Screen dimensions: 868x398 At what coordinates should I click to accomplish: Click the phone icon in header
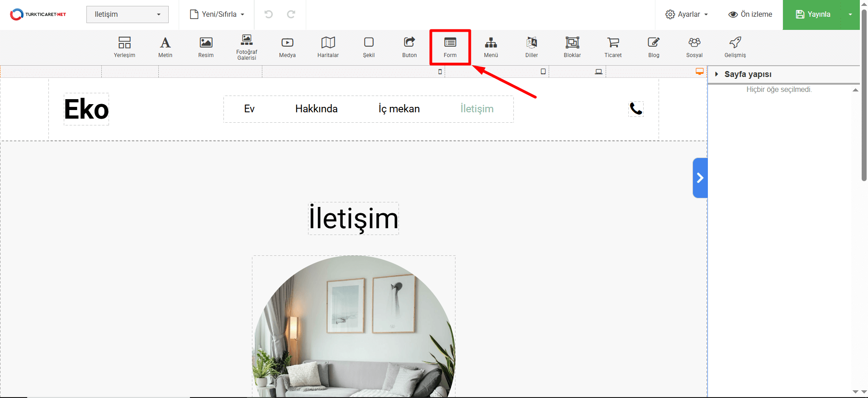click(636, 109)
